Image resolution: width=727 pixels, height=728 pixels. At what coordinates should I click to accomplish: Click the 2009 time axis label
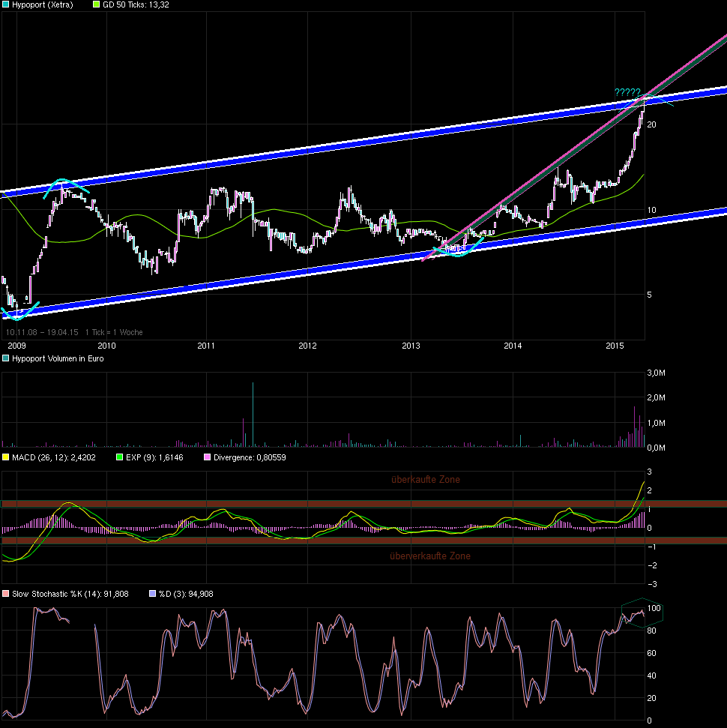[x=16, y=346]
